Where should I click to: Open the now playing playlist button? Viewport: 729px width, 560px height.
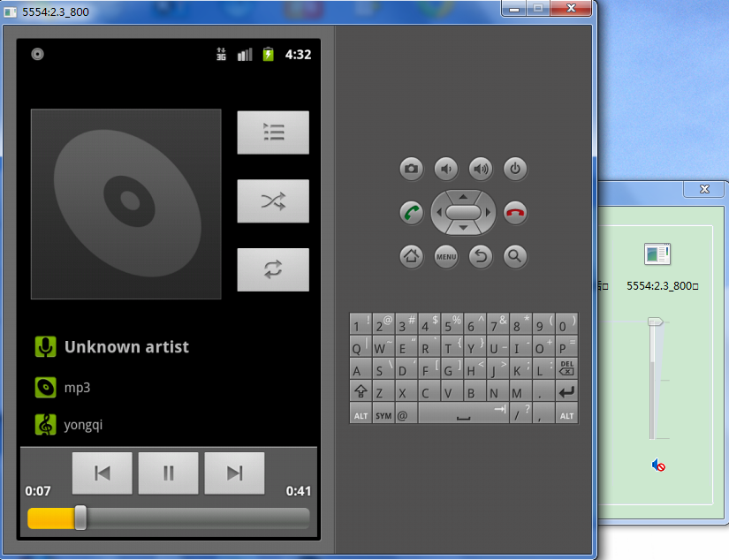click(273, 132)
